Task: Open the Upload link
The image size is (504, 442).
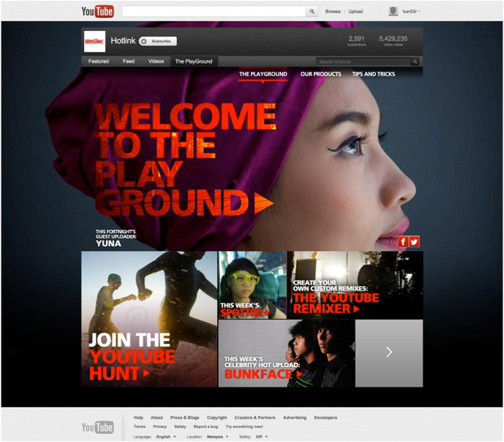Action: [356, 11]
